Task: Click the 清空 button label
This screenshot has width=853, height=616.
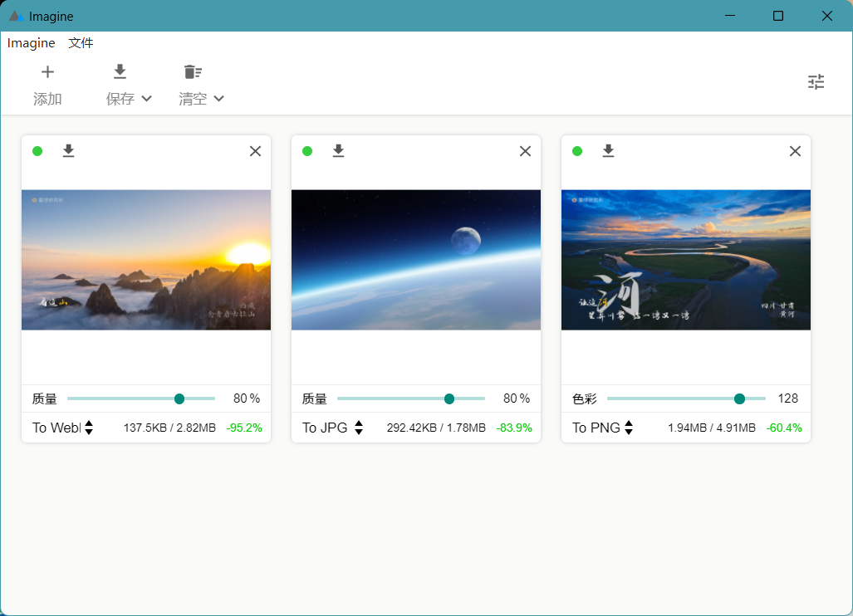Action: (193, 99)
